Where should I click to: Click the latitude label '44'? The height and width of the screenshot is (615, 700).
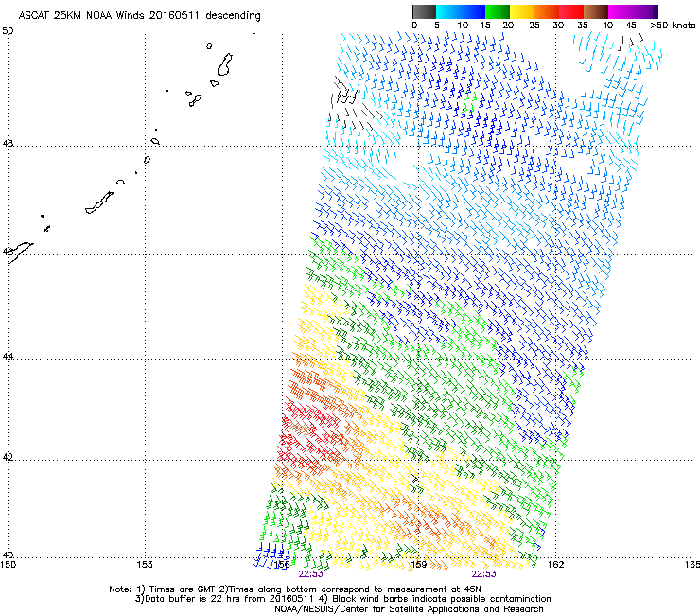pyautogui.click(x=8, y=357)
